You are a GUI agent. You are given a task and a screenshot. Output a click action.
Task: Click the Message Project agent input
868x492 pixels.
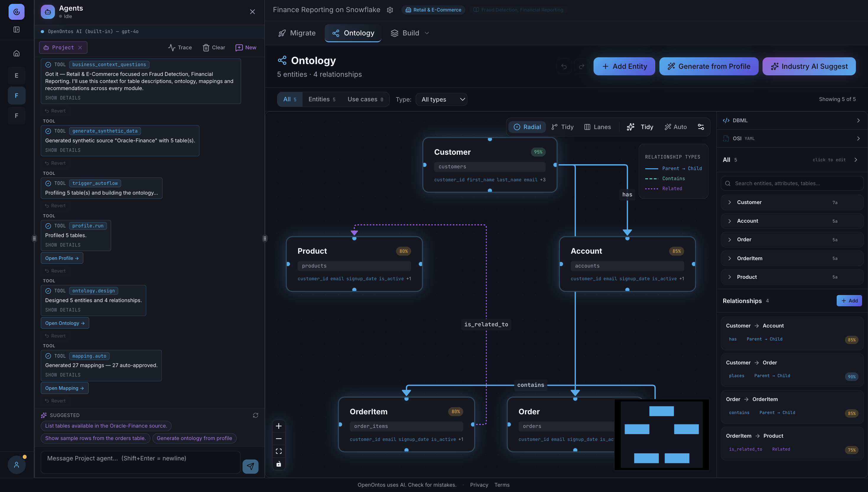[140, 462]
